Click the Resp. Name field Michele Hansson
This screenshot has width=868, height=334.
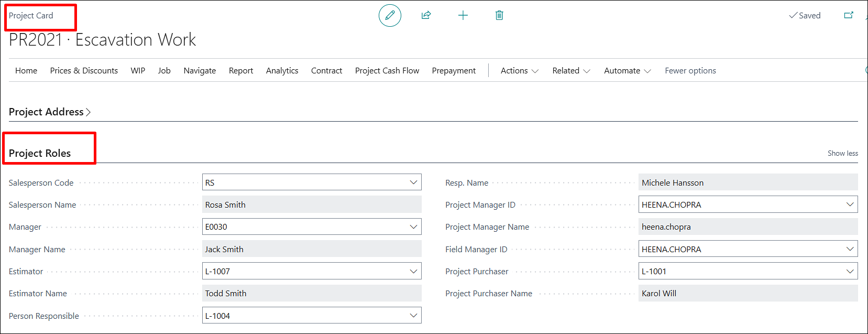point(748,182)
